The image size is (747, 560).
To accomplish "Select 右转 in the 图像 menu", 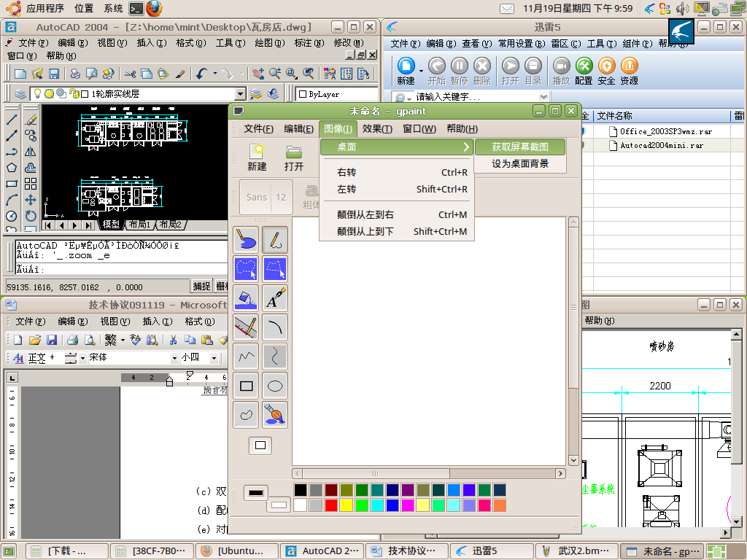I will (x=397, y=172).
